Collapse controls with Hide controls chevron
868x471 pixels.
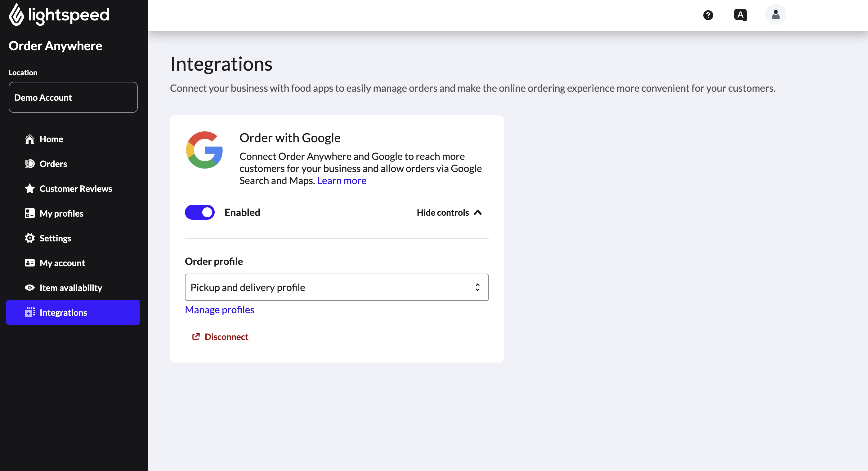450,213
